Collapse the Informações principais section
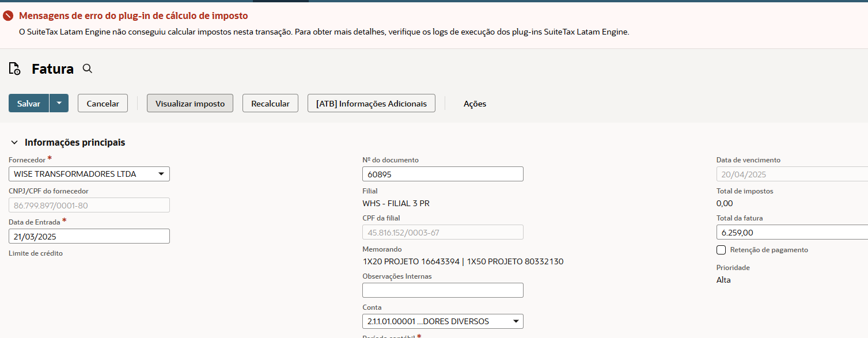Screen dimensions: 868x338 [x=14, y=142]
